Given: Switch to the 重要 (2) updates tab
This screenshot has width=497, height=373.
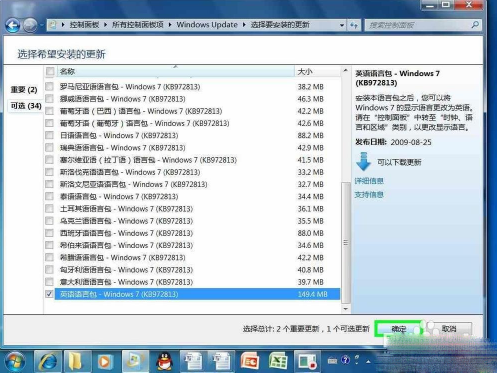Looking at the screenshot, I should [24, 90].
